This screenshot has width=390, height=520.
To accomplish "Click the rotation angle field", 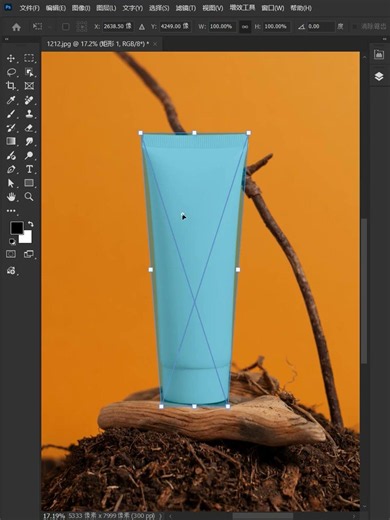I will [x=320, y=26].
